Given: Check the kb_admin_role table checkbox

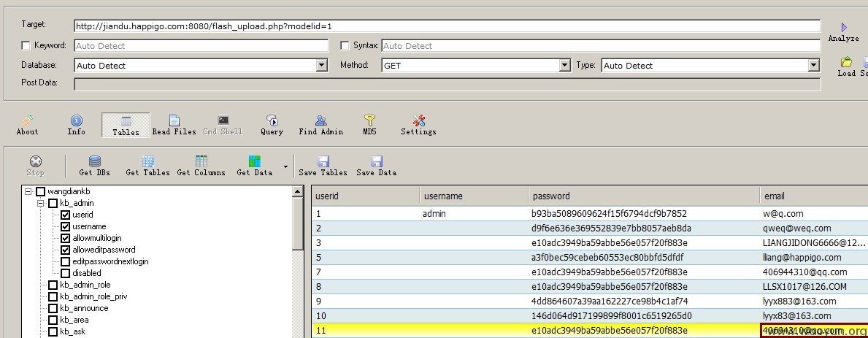Looking at the screenshot, I should [53, 285].
